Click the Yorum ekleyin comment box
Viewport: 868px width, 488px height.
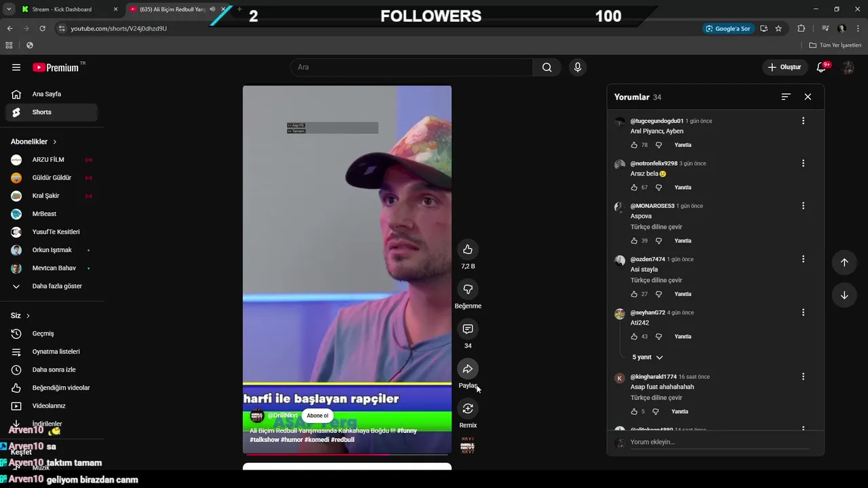point(720,442)
